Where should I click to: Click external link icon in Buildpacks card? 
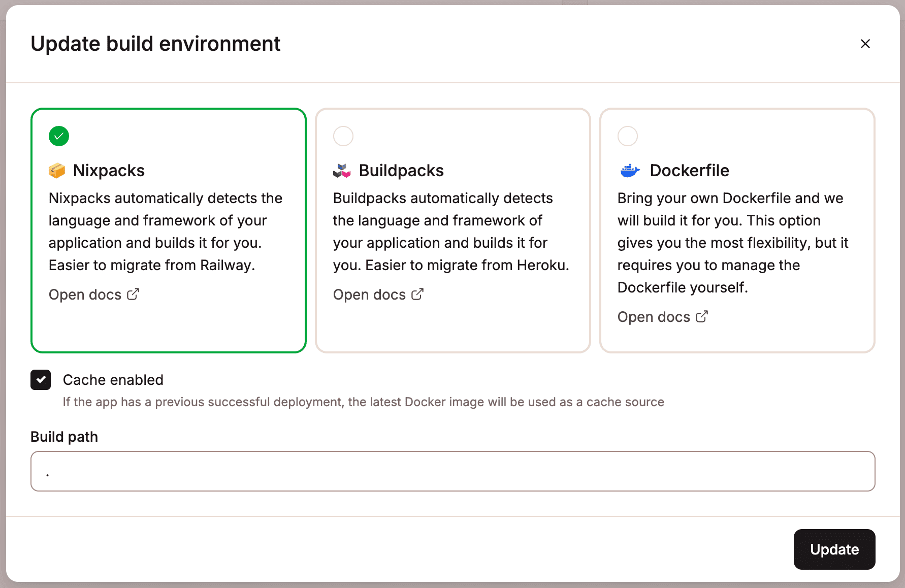(x=417, y=295)
